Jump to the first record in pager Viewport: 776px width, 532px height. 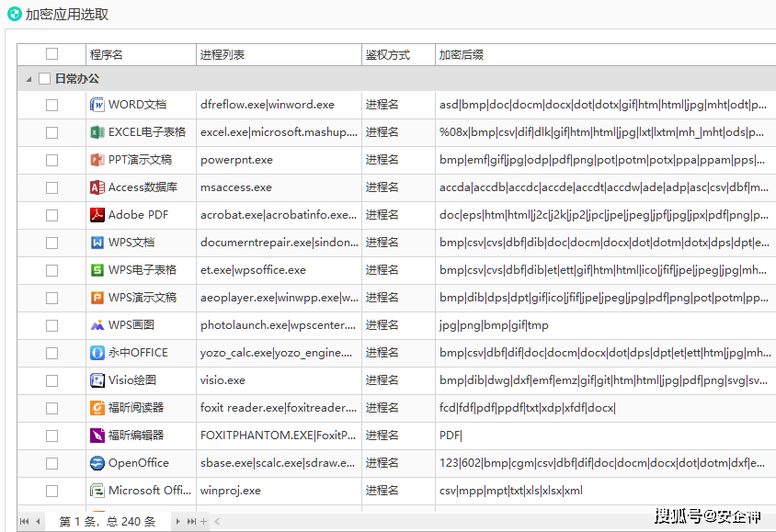pos(25,522)
